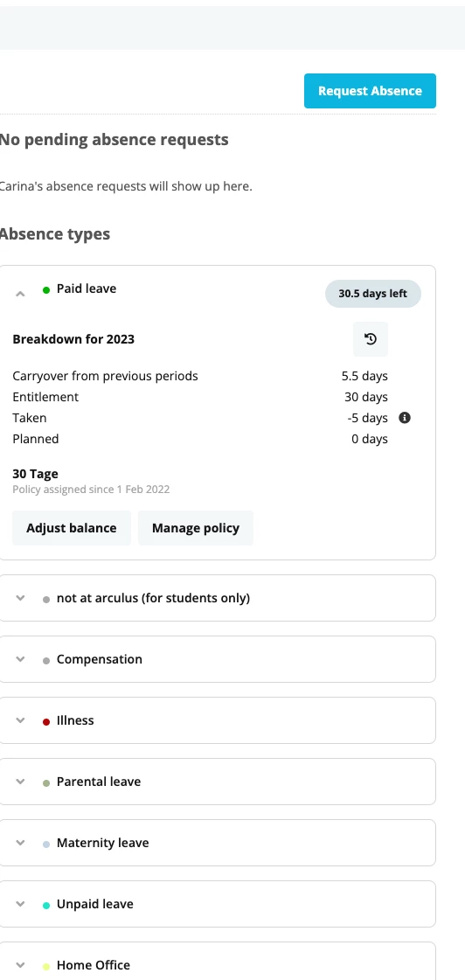
Task: Expand the Unpaid leave chevron
Action: pyautogui.click(x=20, y=904)
